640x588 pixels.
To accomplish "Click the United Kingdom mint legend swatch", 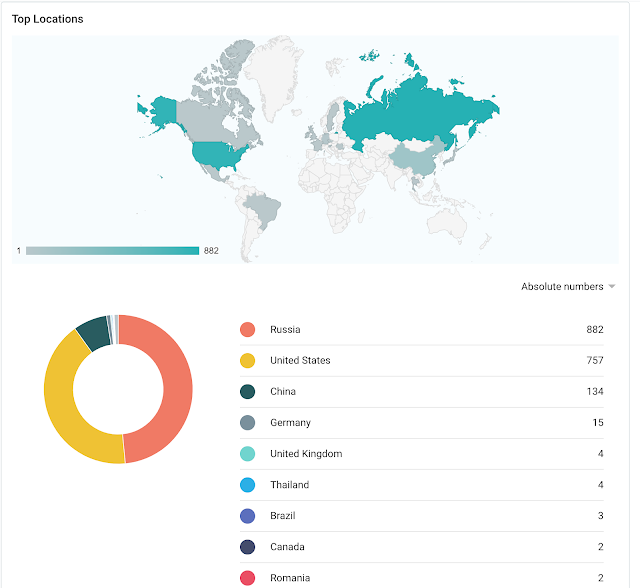I will point(247,453).
